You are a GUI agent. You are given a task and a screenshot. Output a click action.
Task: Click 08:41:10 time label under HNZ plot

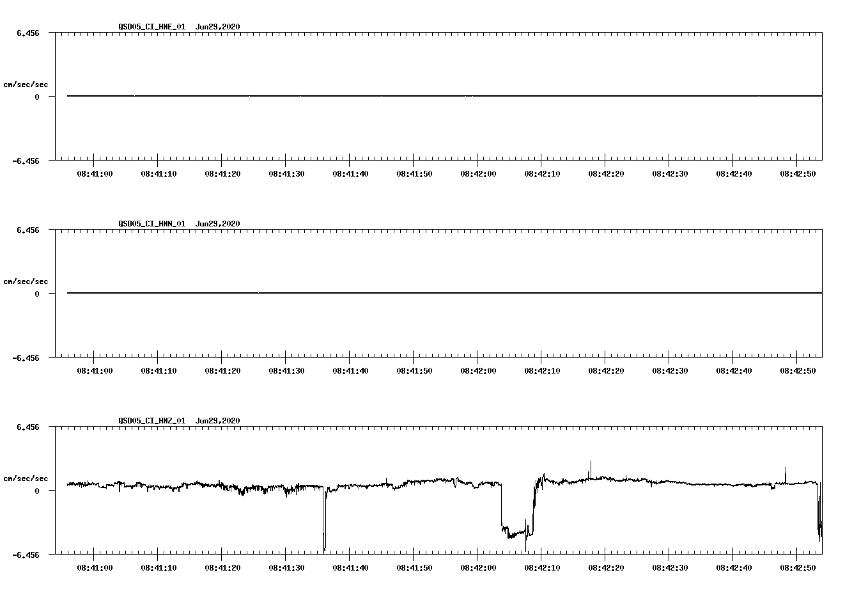(x=159, y=568)
